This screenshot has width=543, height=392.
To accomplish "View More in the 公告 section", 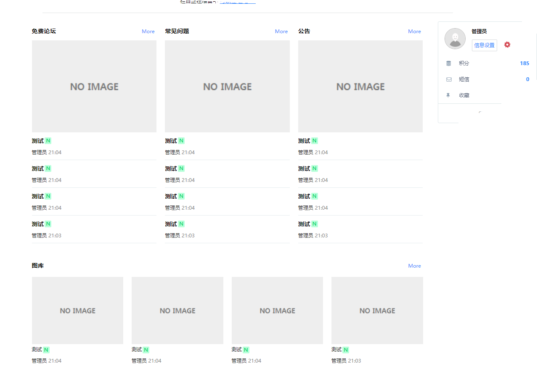I will (x=414, y=32).
